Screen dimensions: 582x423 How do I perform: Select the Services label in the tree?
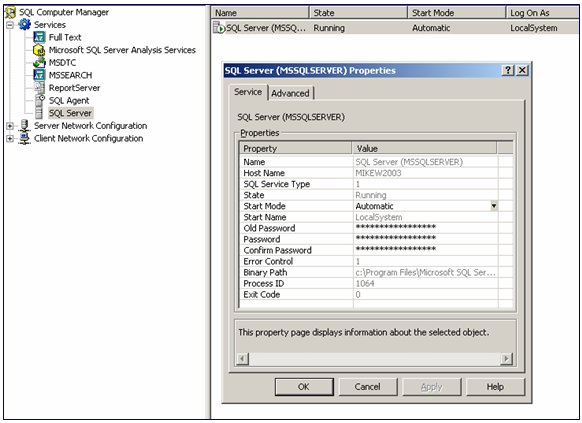pyautogui.click(x=50, y=25)
